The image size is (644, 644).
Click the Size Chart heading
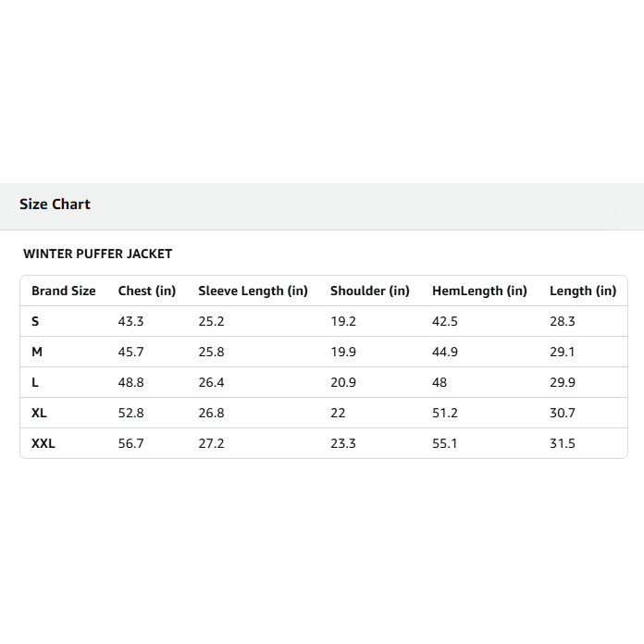coord(55,204)
